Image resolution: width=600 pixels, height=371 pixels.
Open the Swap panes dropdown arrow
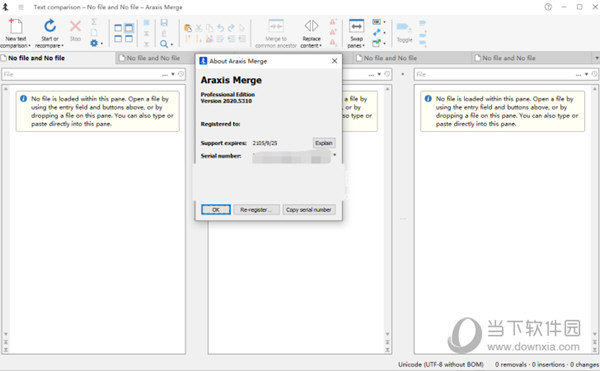(363, 46)
